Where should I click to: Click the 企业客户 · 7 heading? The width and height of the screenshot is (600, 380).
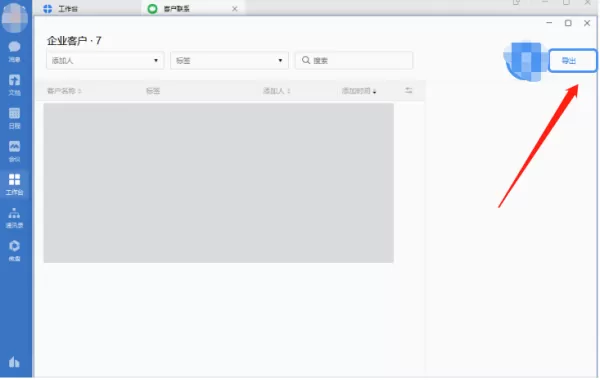coord(74,41)
